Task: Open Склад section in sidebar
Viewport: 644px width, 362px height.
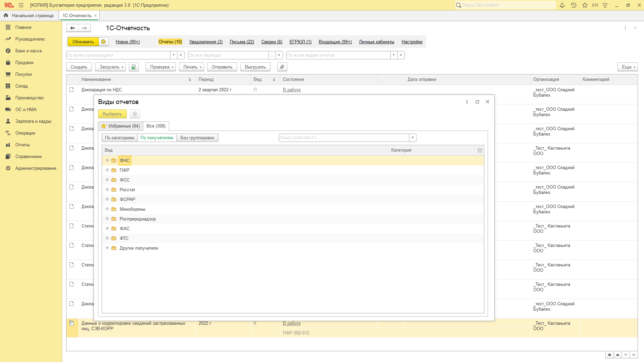Action: click(21, 86)
